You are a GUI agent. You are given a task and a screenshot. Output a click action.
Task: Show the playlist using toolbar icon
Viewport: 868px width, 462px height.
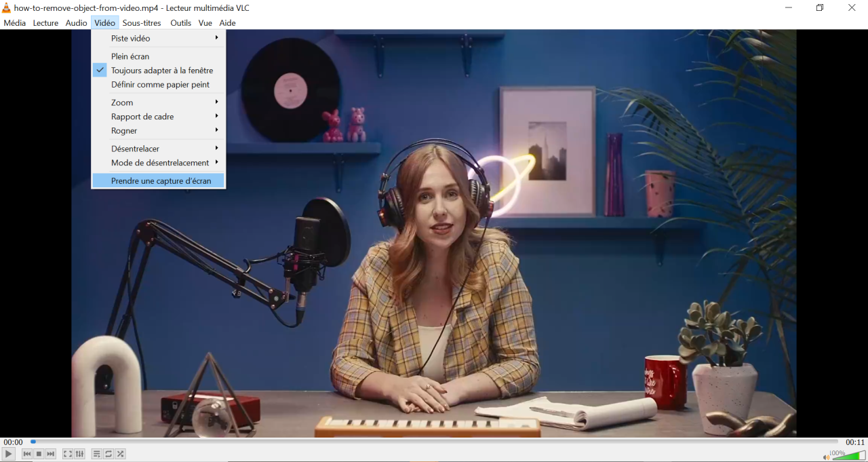pyautogui.click(x=97, y=454)
